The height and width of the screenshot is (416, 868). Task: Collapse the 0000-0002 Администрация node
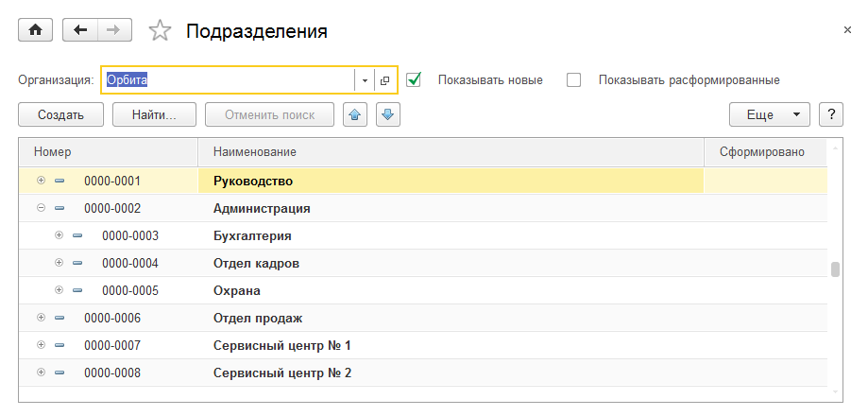click(x=41, y=208)
